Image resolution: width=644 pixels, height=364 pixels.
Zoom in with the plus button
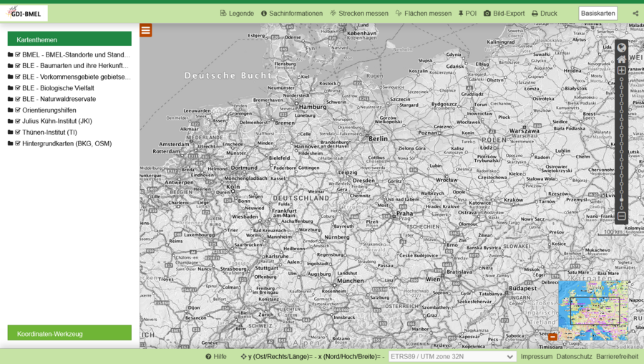[x=621, y=70]
